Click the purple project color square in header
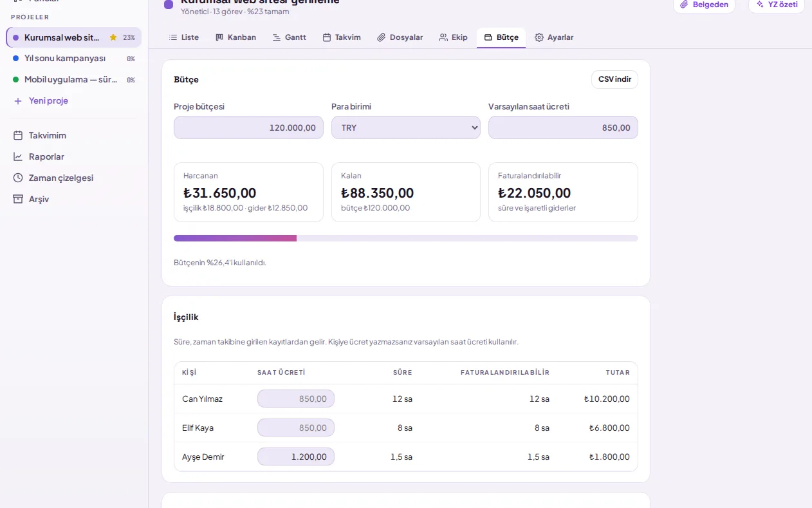812x508 pixels. [169, 5]
